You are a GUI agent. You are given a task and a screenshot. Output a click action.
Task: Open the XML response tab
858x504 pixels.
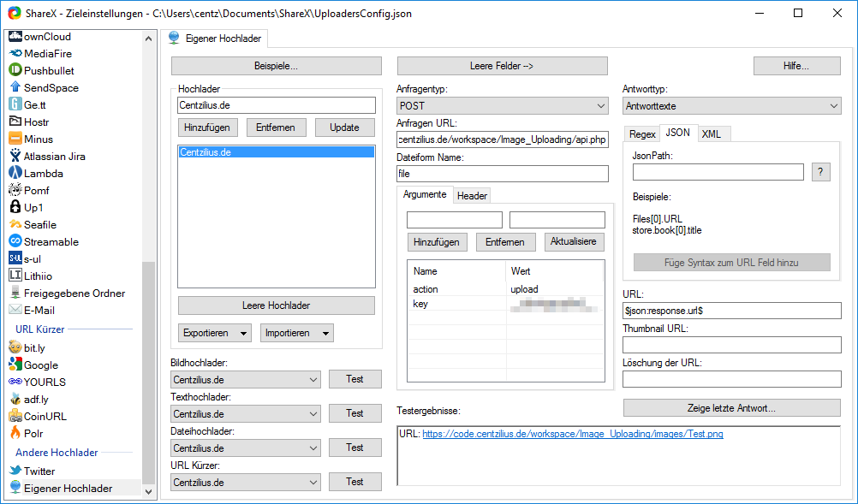tap(711, 133)
